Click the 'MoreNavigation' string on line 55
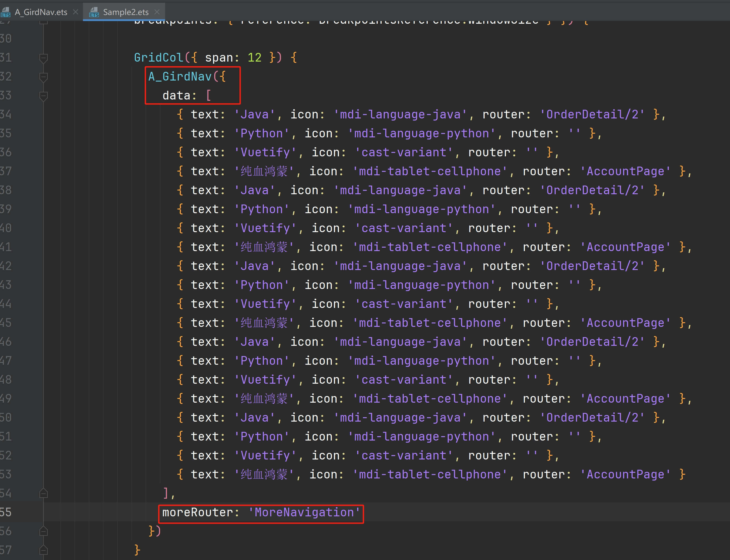The height and width of the screenshot is (560, 730). (x=304, y=512)
